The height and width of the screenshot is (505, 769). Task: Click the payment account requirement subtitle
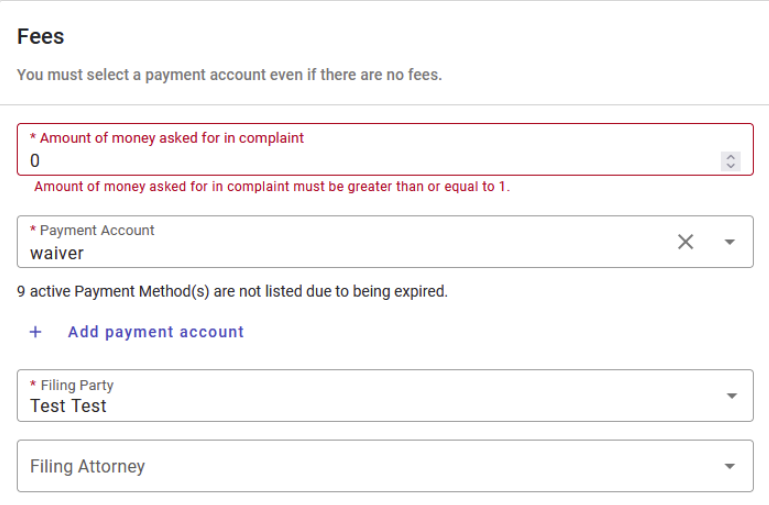coord(229,75)
